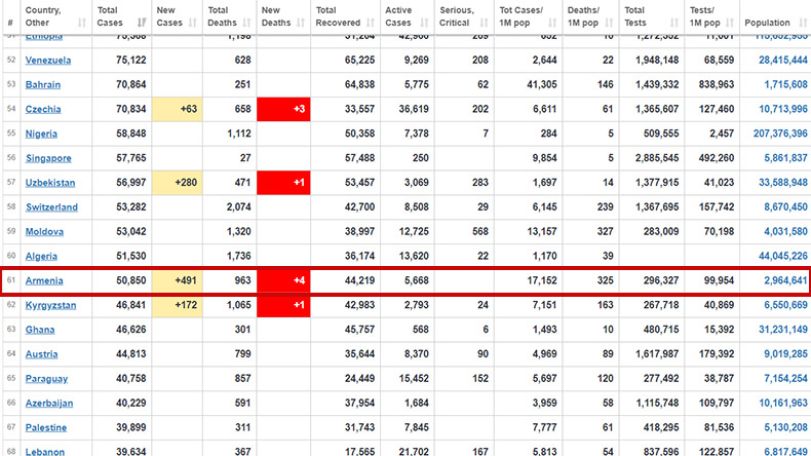Sort table by Total Deaths arrows
This screenshot has height=456, width=811.
coord(247,23)
